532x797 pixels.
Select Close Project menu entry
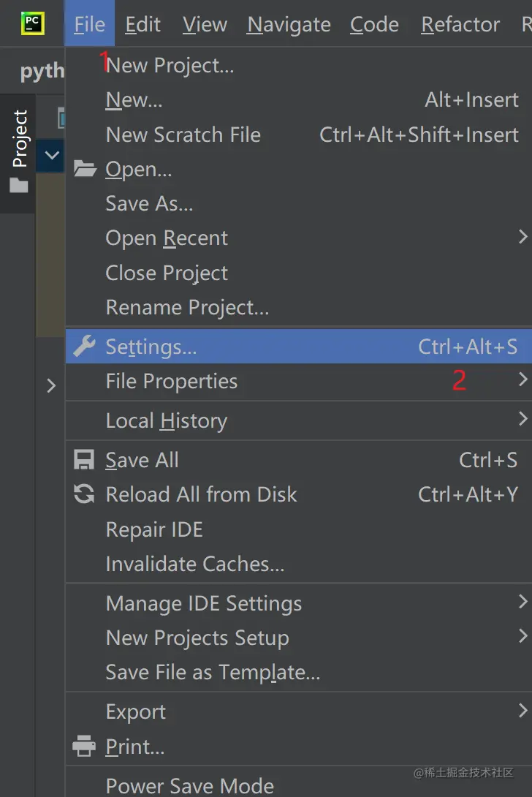167,273
